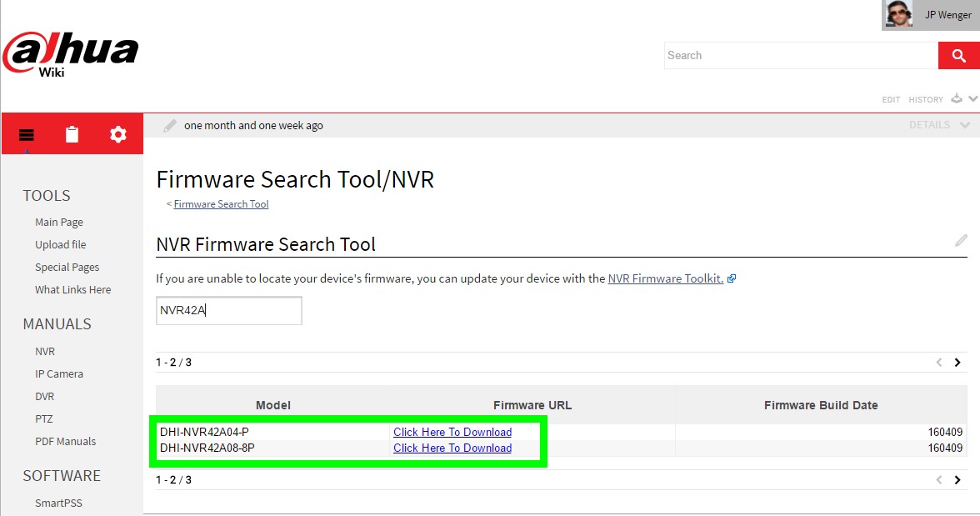Open the HISTORY tab
The height and width of the screenshot is (516, 980).
[926, 99]
